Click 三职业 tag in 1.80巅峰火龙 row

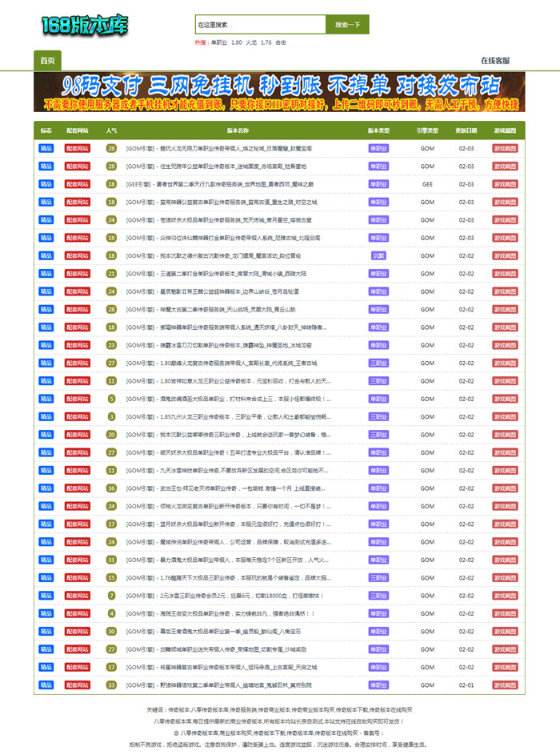[378, 363]
